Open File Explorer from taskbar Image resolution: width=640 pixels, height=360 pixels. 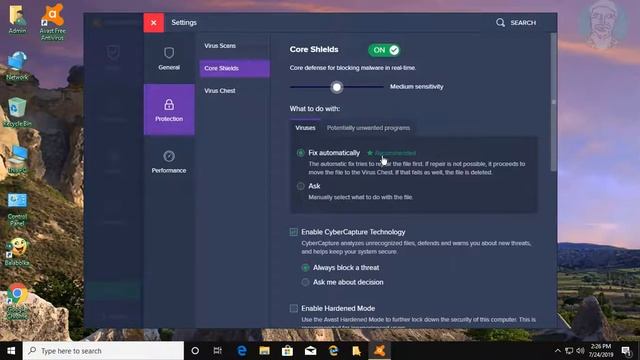[264, 351]
